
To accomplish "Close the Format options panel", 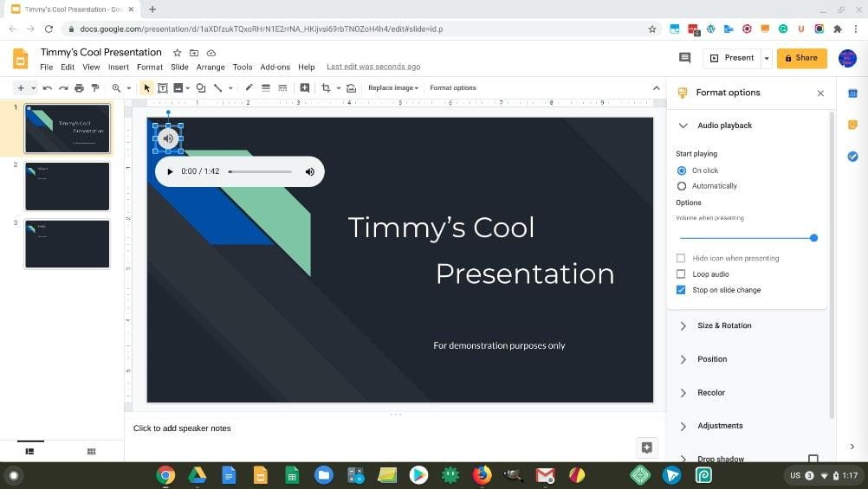I will coord(820,93).
